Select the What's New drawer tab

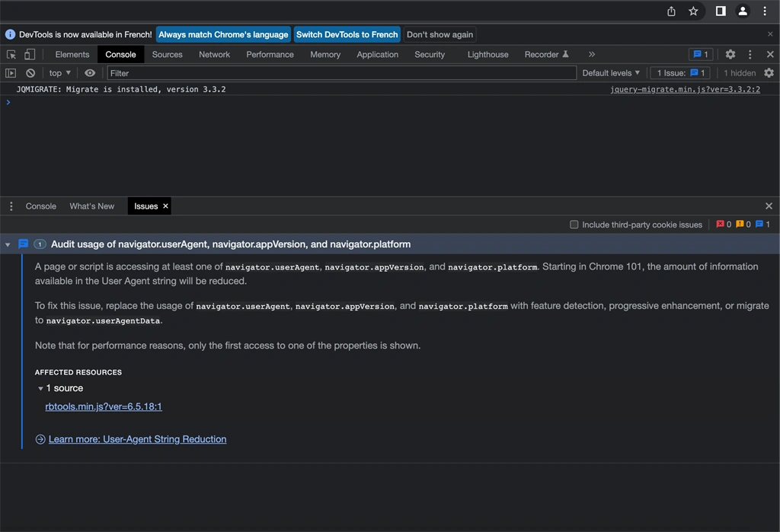coord(92,205)
